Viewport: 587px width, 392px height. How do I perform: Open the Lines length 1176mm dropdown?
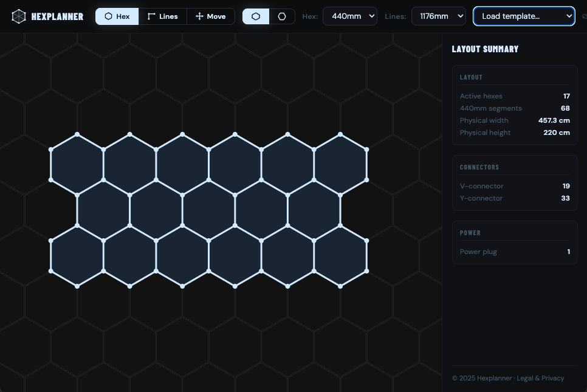(x=439, y=16)
